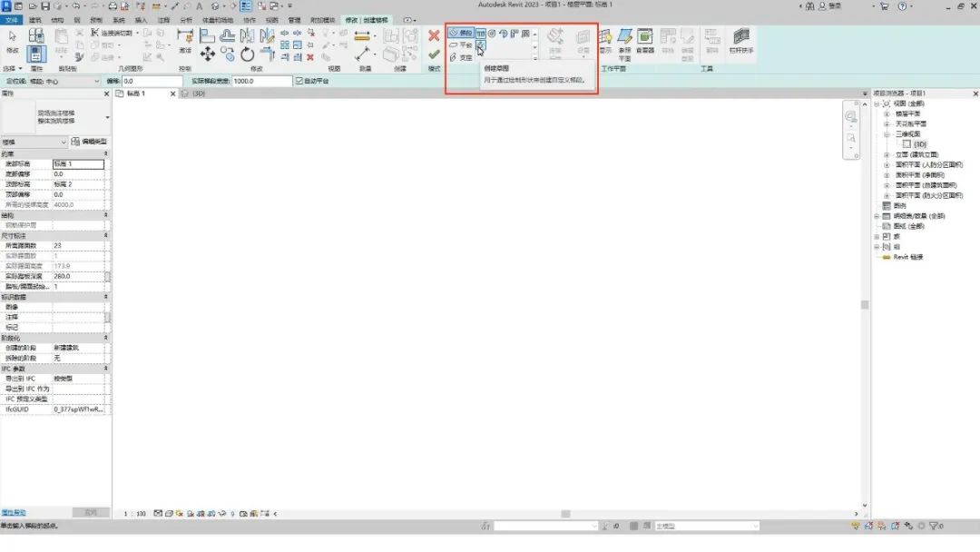
Task: Select the Rotate tool in Modify panel
Action: tap(248, 54)
